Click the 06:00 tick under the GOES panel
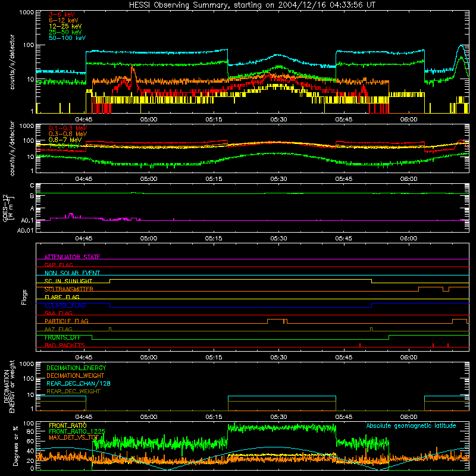Screen dimensions: 476x476 click(409, 239)
